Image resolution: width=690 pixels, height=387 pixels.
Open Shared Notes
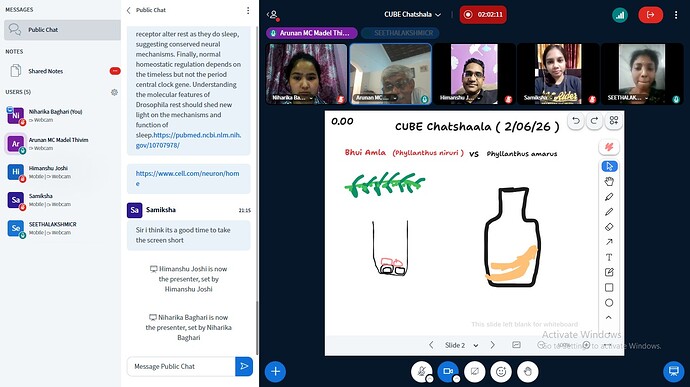(62, 71)
